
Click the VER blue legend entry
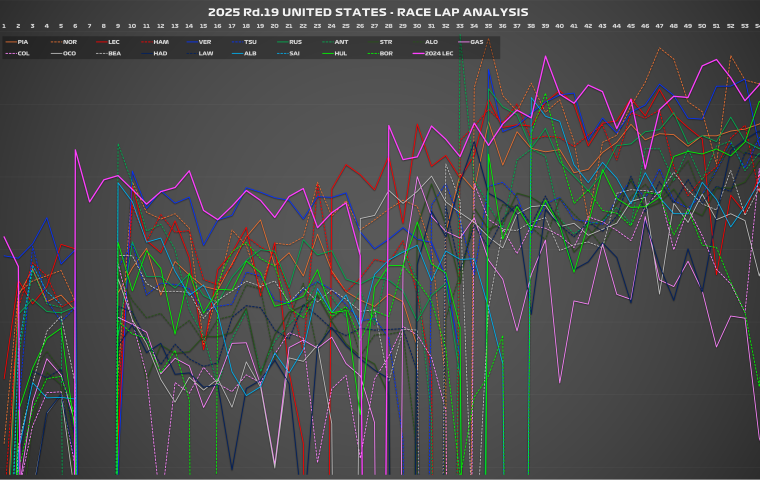[204, 42]
